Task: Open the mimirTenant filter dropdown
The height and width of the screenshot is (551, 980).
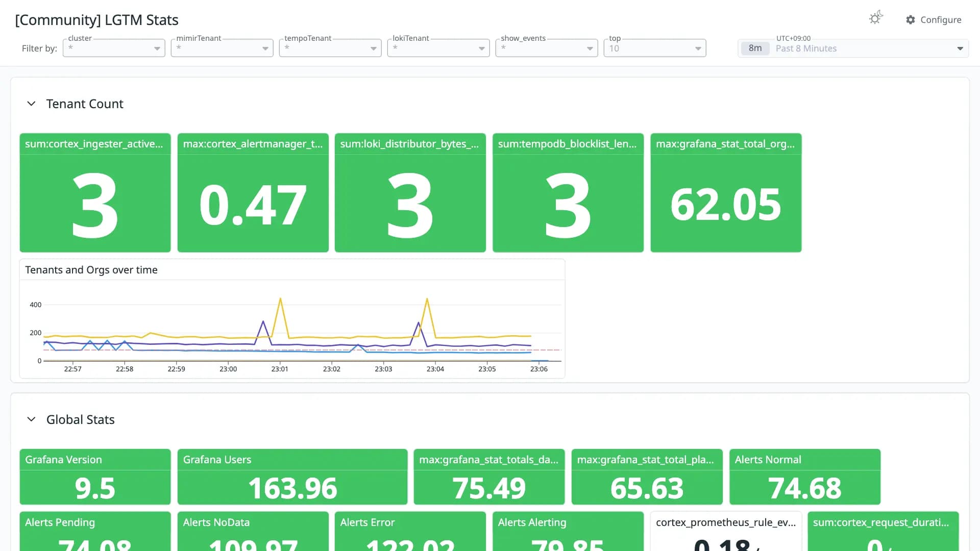Action: (222, 48)
